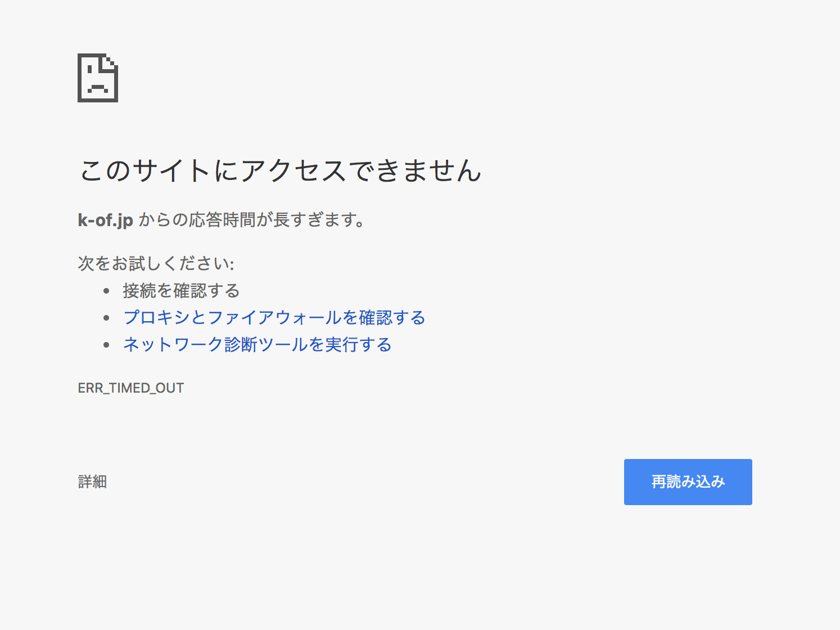Click the からの応答時間が長すぎます message
The width and height of the screenshot is (840, 630).
pyautogui.click(x=252, y=220)
